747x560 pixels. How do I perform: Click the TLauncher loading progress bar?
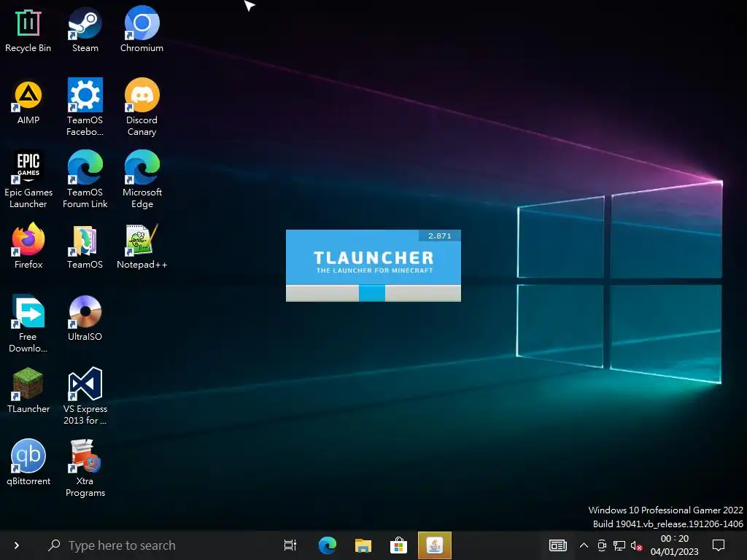click(x=373, y=293)
